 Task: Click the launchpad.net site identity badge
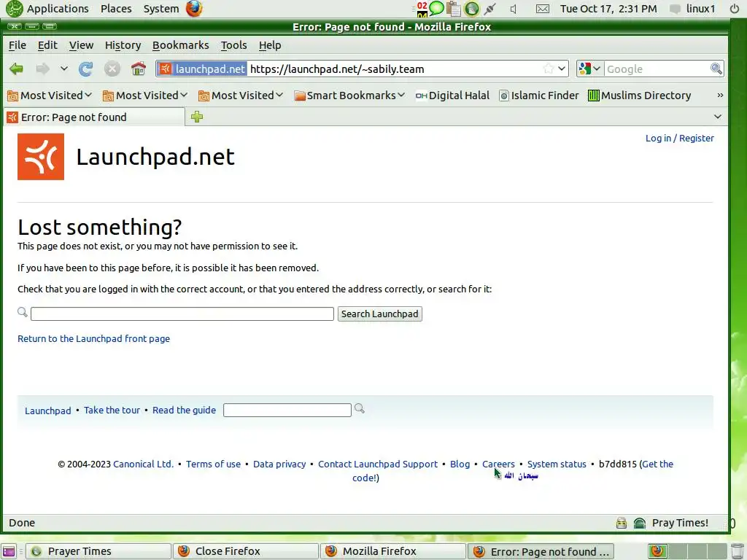coord(202,69)
